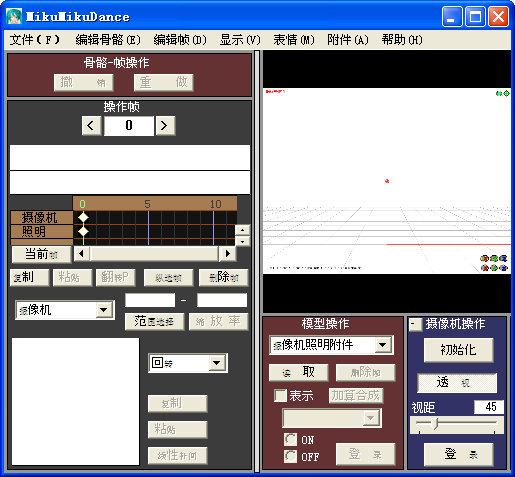Click the green Y icon in lower axis row
The width and height of the screenshot is (515, 477).
click(494, 268)
